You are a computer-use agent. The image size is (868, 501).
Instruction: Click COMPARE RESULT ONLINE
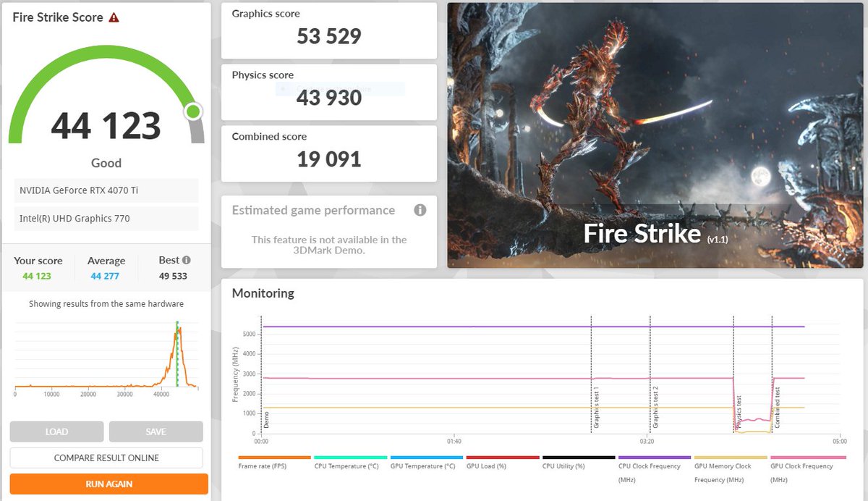coord(106,458)
